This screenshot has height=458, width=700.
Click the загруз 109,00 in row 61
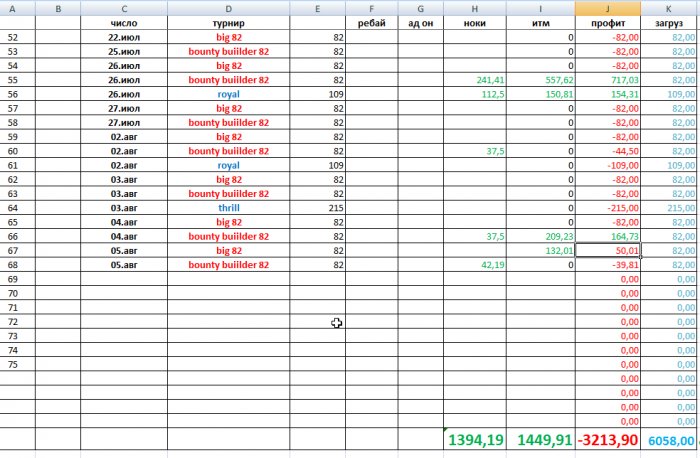(x=670, y=165)
